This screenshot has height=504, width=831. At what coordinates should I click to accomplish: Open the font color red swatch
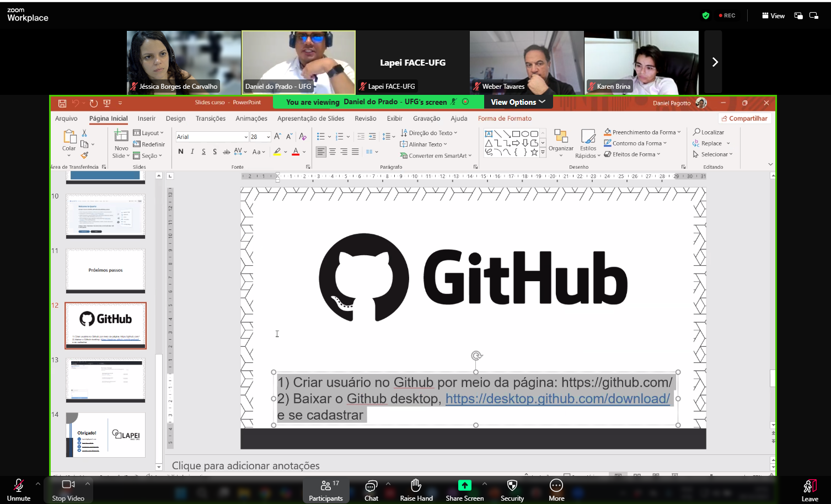(x=296, y=152)
